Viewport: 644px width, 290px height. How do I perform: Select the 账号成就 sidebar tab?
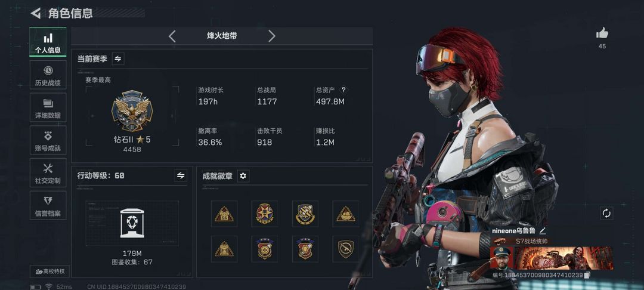(x=48, y=140)
